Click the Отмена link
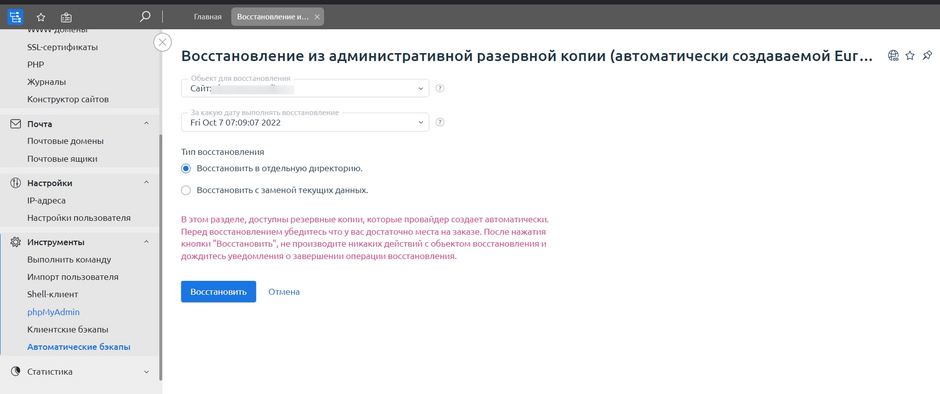The width and height of the screenshot is (940, 394). click(284, 291)
